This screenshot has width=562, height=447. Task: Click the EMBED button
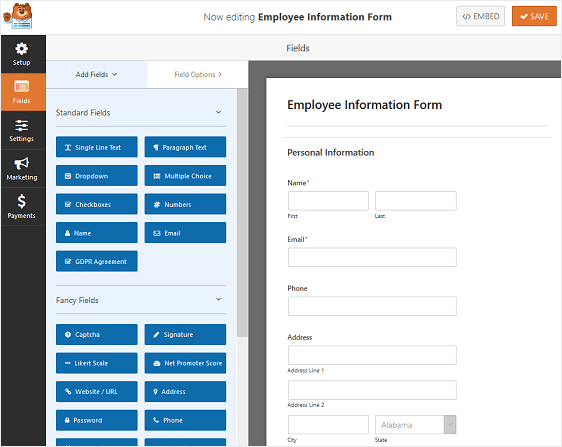pos(480,16)
